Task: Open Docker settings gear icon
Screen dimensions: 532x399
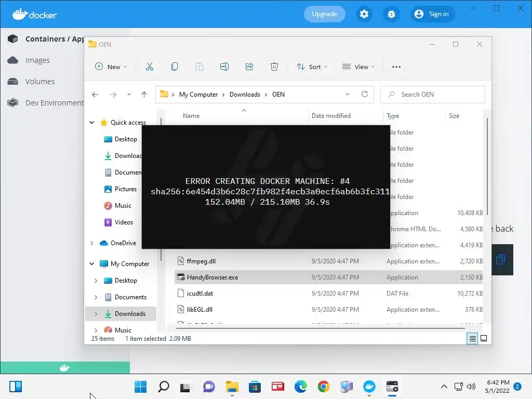Action: point(364,14)
